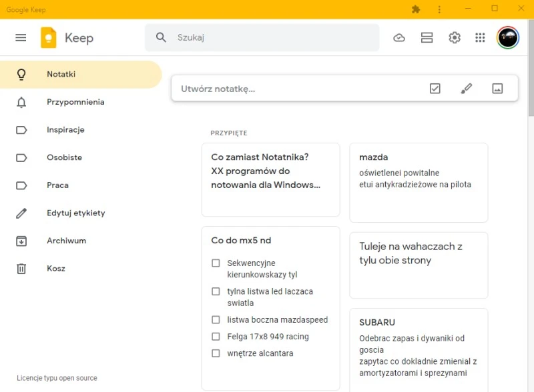
Task: Start a drawing note with the pencil icon
Action: pyautogui.click(x=467, y=87)
